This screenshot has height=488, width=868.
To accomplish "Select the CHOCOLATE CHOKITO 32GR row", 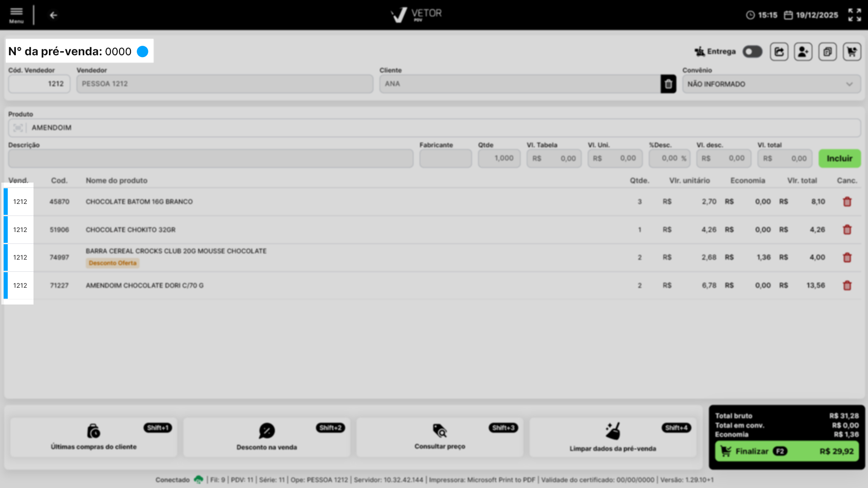I will (432, 230).
